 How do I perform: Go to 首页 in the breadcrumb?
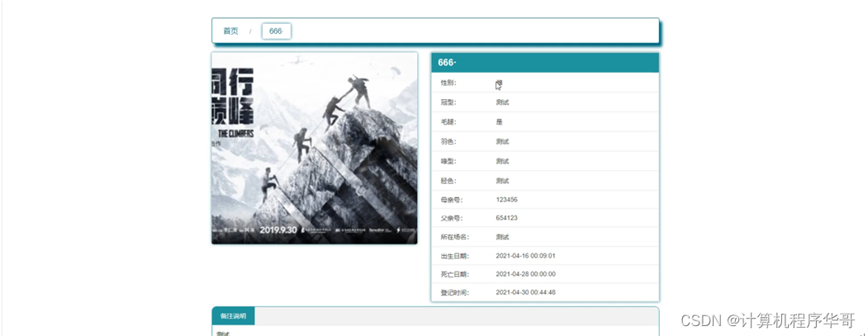tap(230, 31)
